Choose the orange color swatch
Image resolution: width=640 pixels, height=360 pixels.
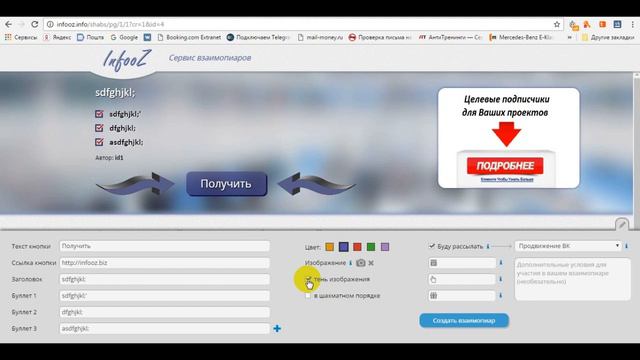tap(329, 247)
